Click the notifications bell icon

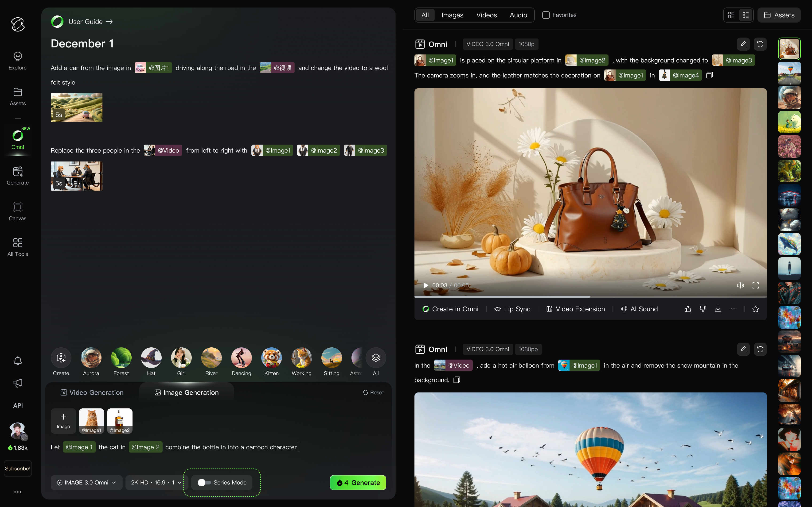[18, 361]
